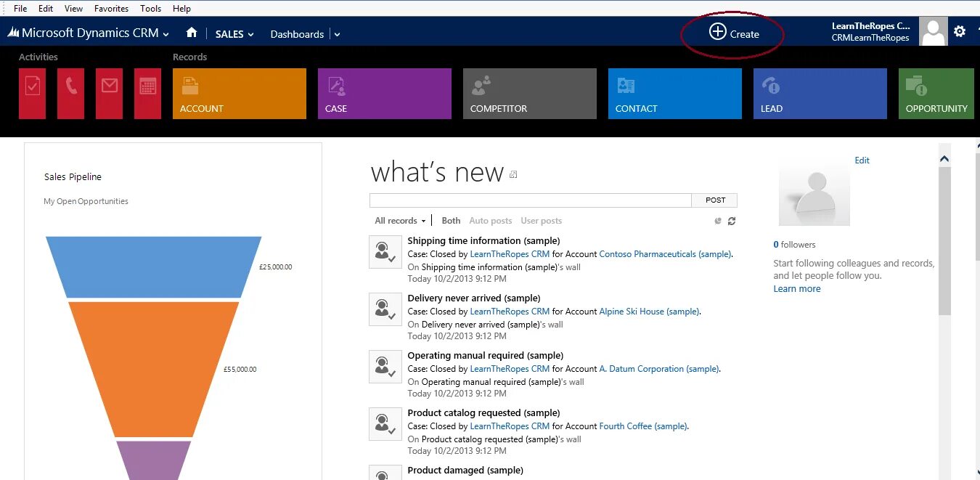Select the Both posts filter
This screenshot has width=980, height=480.
(451, 221)
